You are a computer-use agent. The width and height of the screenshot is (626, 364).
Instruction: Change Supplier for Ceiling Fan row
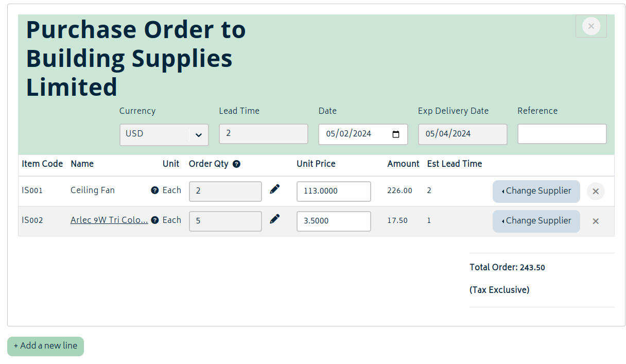[x=536, y=191]
